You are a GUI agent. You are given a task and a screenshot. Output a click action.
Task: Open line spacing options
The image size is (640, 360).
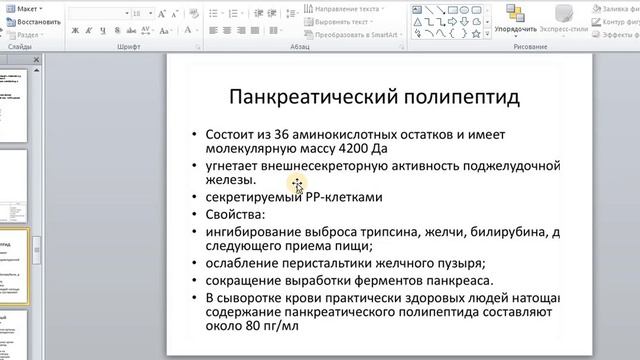(291, 14)
